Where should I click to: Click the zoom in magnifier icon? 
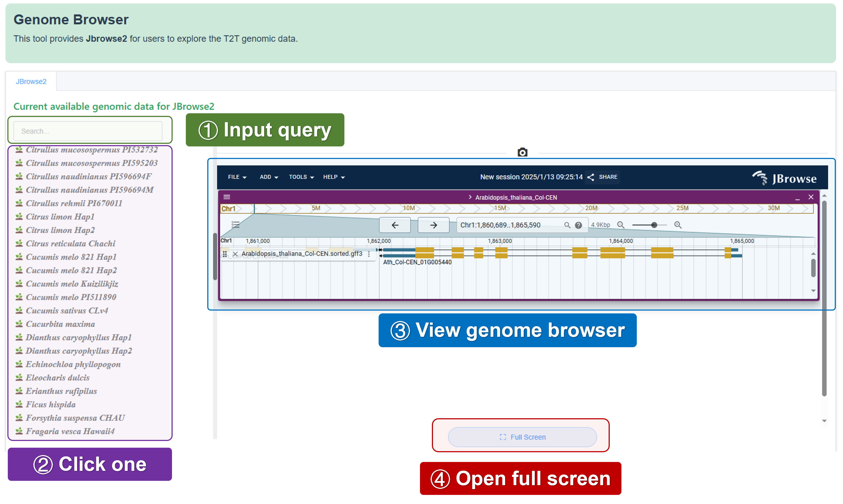pos(678,225)
